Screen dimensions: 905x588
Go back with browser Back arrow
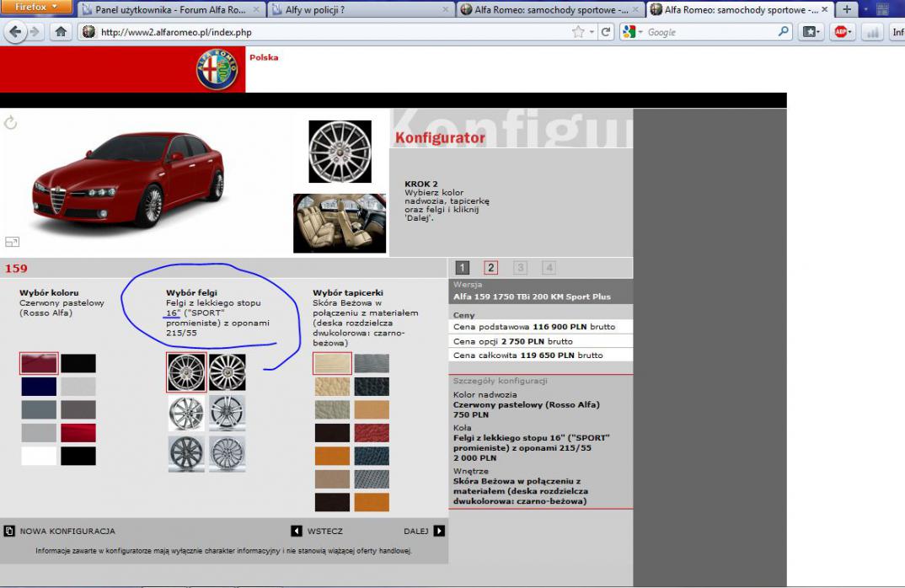(15, 32)
